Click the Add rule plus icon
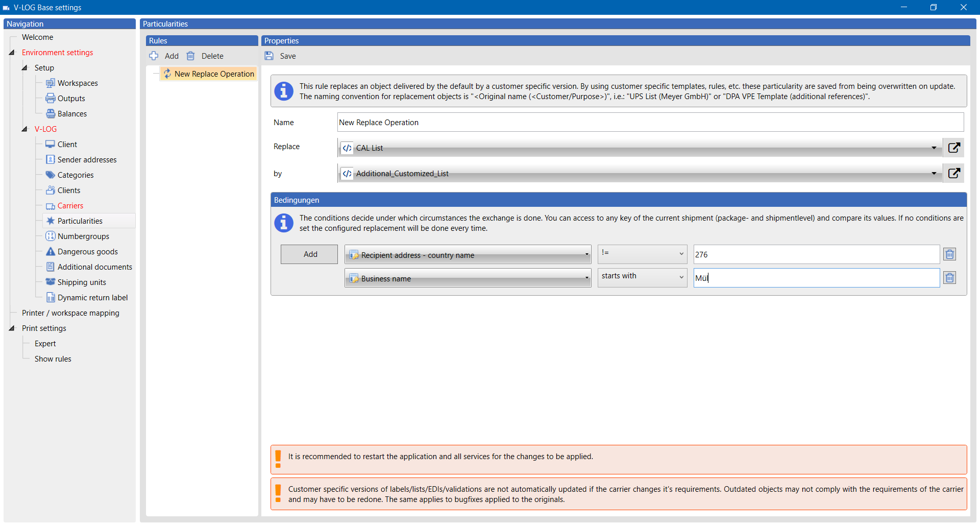The height and width of the screenshot is (526, 980). (154, 56)
